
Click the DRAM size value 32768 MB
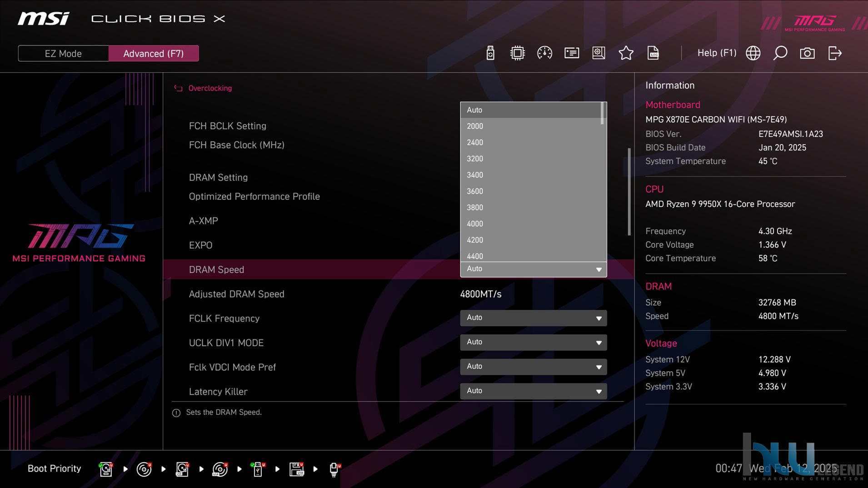click(x=777, y=303)
